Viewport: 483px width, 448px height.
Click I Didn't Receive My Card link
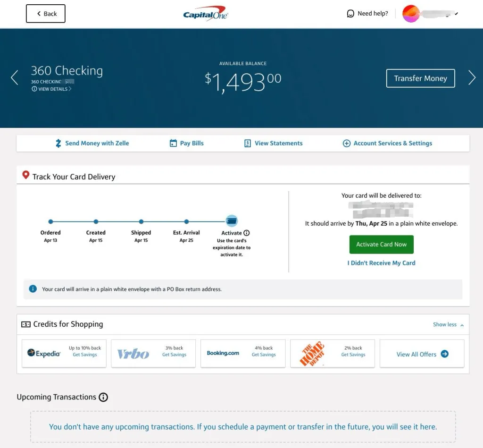coord(381,263)
